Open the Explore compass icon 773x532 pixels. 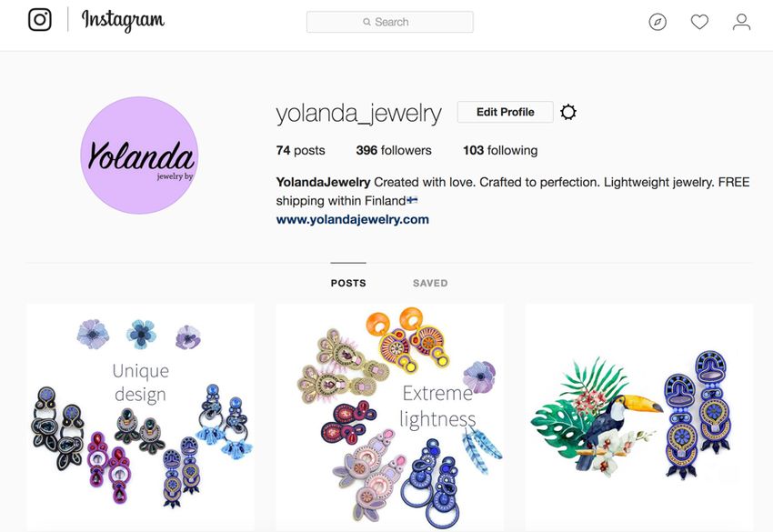pos(658,22)
